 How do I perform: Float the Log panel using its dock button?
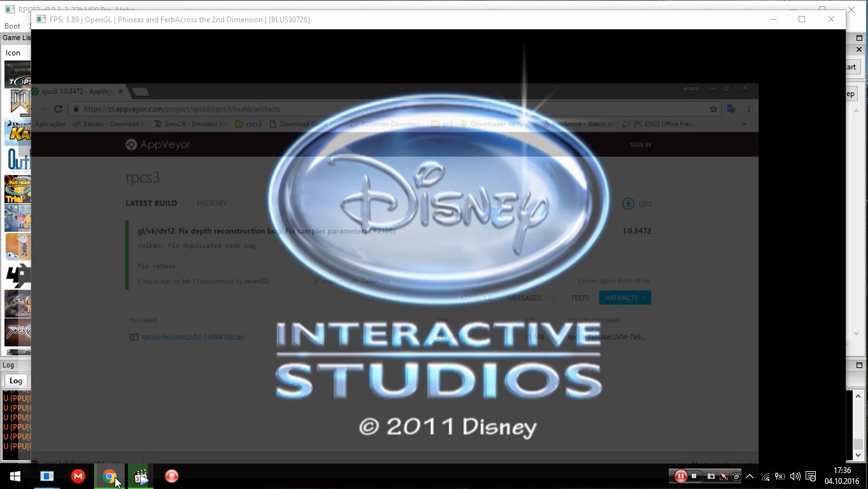coord(859,365)
